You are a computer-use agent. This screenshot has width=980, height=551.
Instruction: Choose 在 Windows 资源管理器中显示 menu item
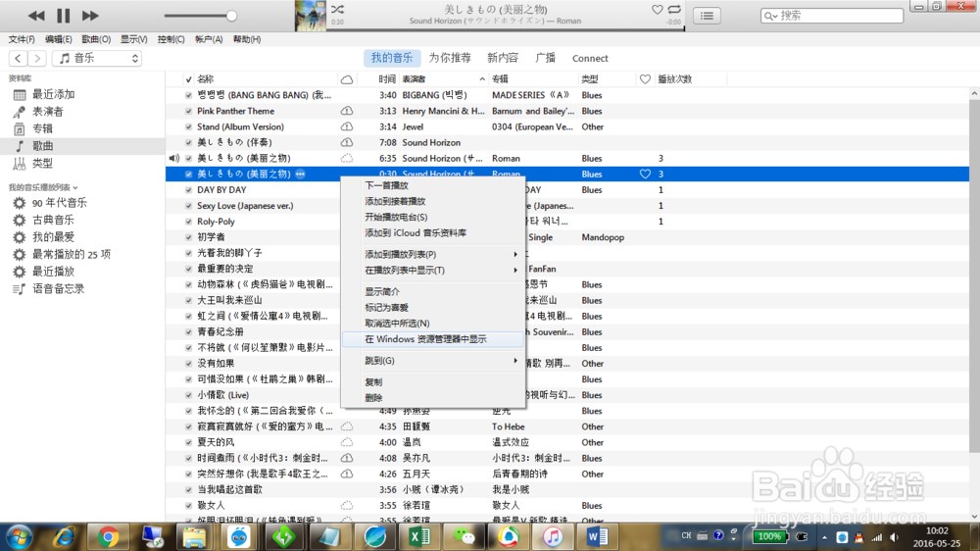(x=433, y=339)
